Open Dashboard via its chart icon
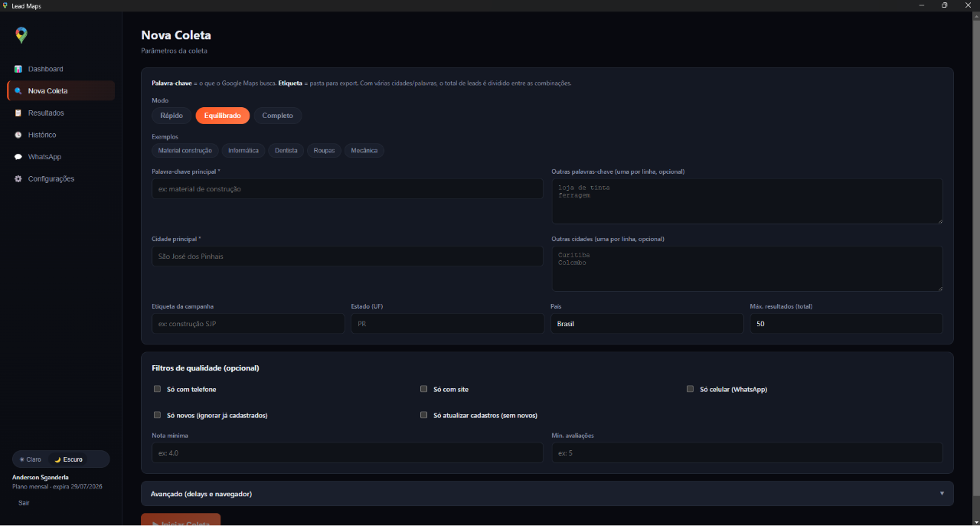This screenshot has height=526, width=980. coord(18,69)
